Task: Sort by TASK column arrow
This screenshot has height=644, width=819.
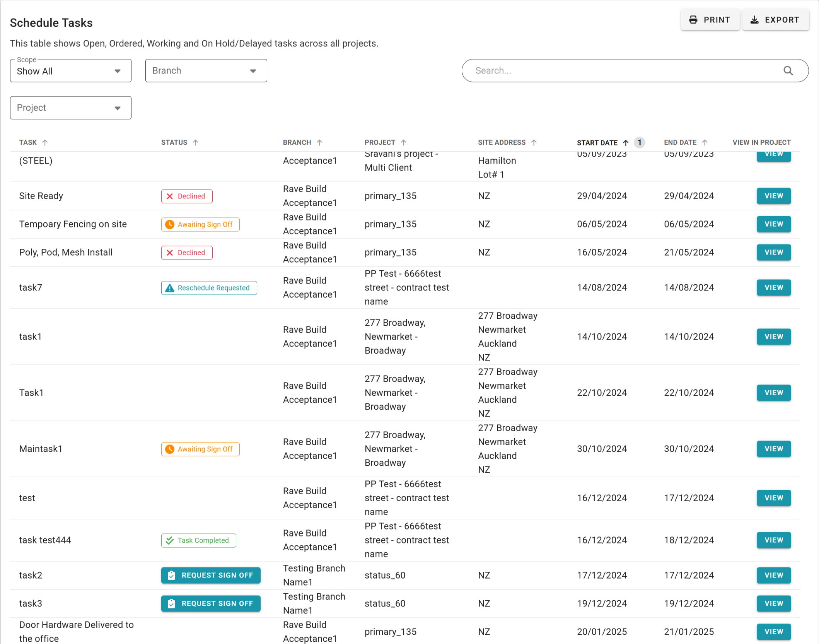Action: 45,143
